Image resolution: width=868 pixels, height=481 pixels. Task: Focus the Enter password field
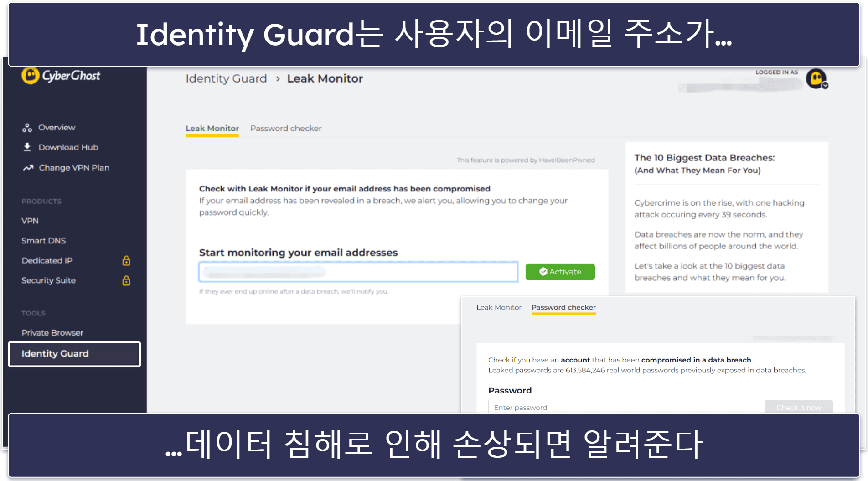pos(622,407)
